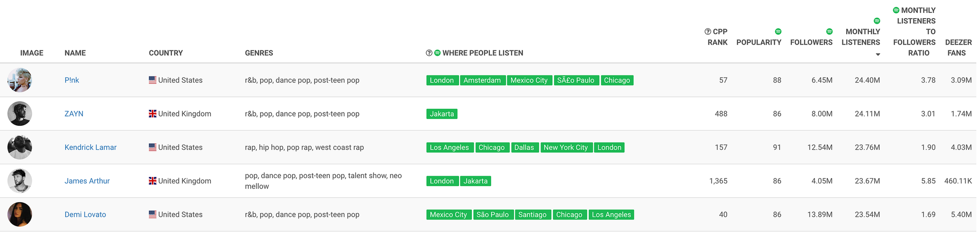Click the UK flag in ZAYN's row
The image size is (980, 232).
pos(153,114)
